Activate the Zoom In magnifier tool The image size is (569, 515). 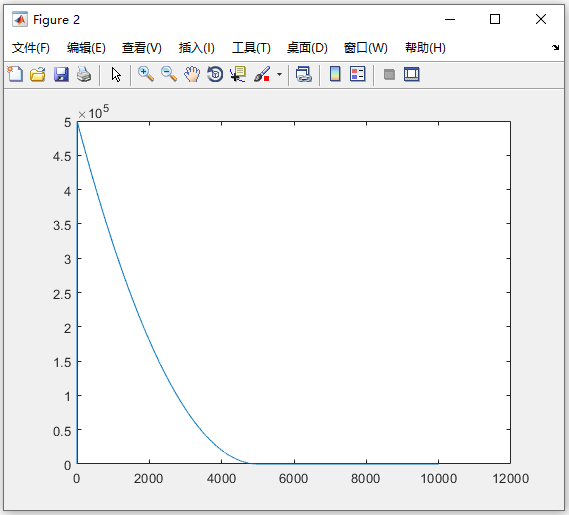point(146,74)
